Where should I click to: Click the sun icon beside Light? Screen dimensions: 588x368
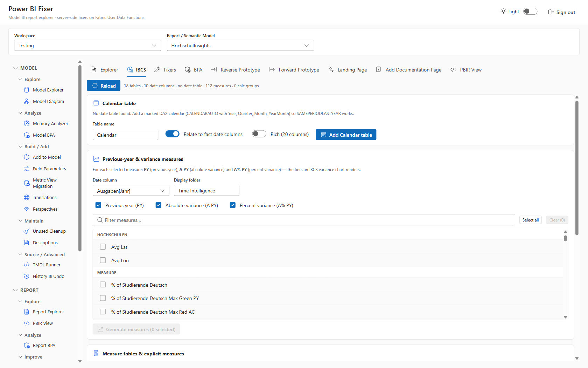pos(503,11)
